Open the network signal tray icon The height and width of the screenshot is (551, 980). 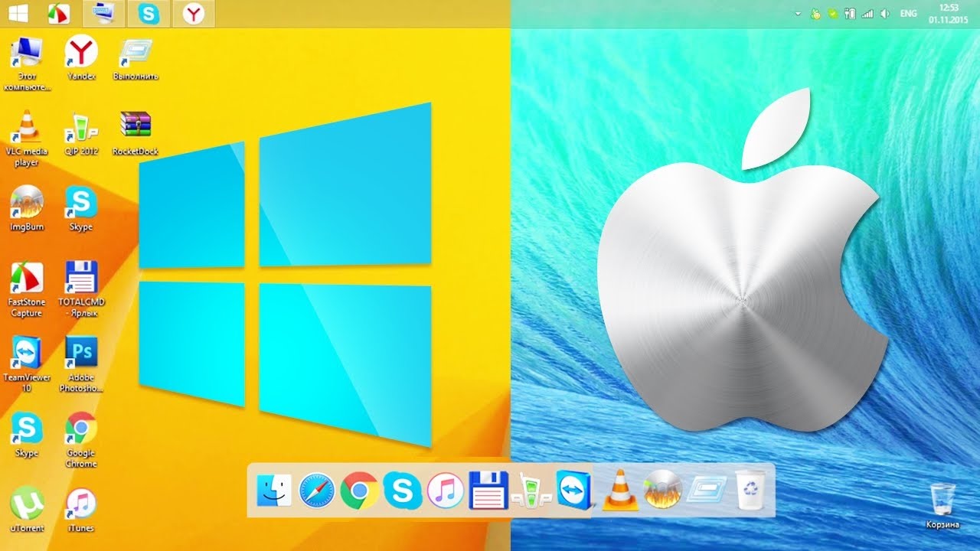[867, 14]
